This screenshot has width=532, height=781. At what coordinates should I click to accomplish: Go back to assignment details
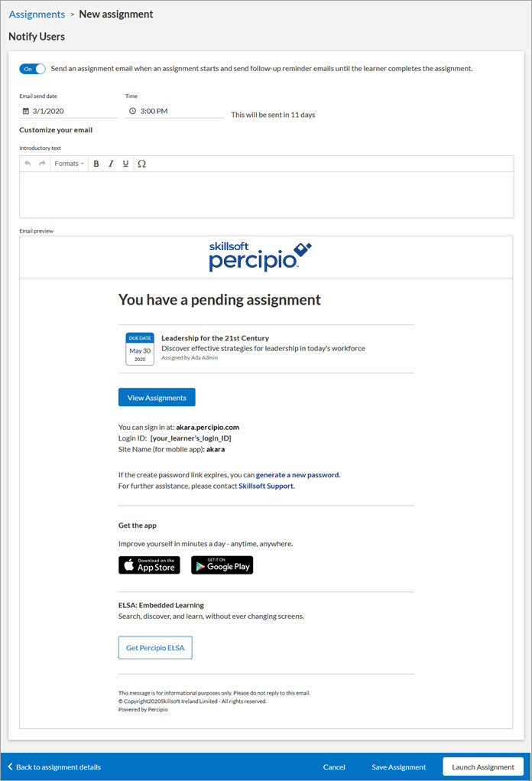click(x=54, y=767)
